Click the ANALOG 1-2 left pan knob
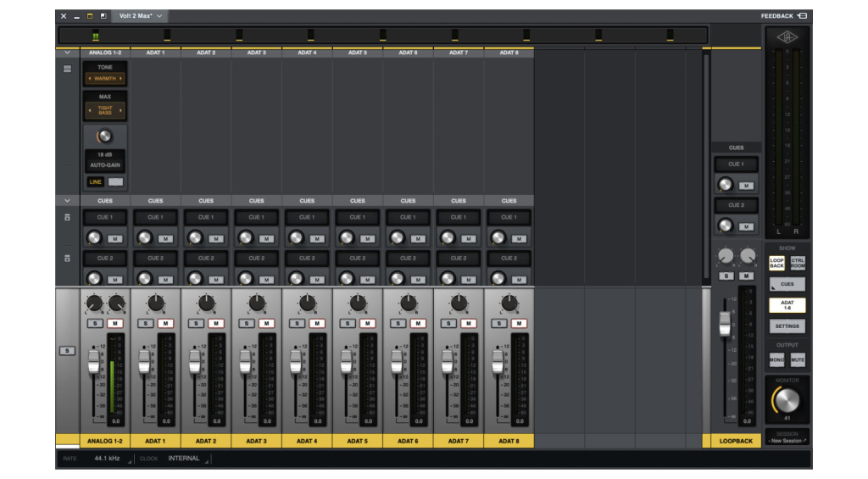The width and height of the screenshot is (868, 479). click(94, 303)
